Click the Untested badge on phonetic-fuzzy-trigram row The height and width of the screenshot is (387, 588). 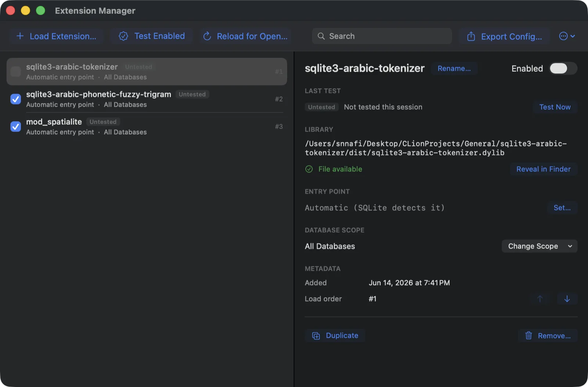pyautogui.click(x=192, y=94)
